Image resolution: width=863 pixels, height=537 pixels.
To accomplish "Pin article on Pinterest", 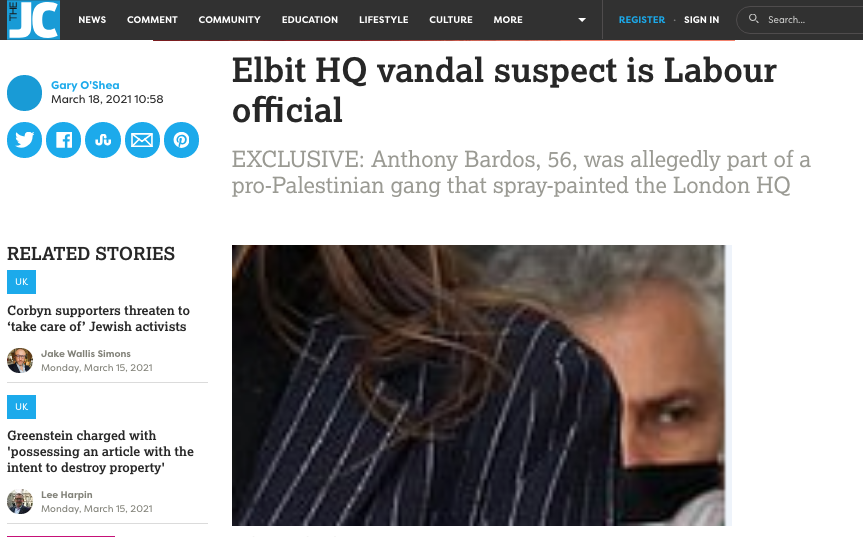I will click(x=182, y=140).
